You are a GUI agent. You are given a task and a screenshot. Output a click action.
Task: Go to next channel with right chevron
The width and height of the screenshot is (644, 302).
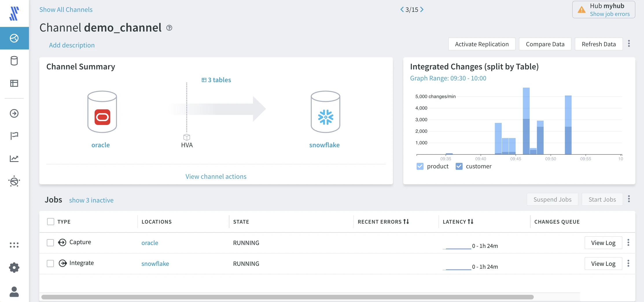click(422, 10)
